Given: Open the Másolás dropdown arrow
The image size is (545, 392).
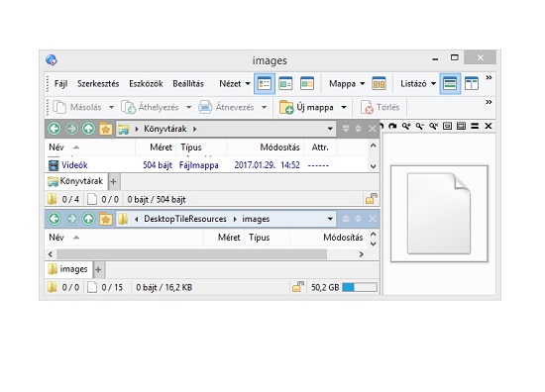Looking at the screenshot, I should [111, 107].
